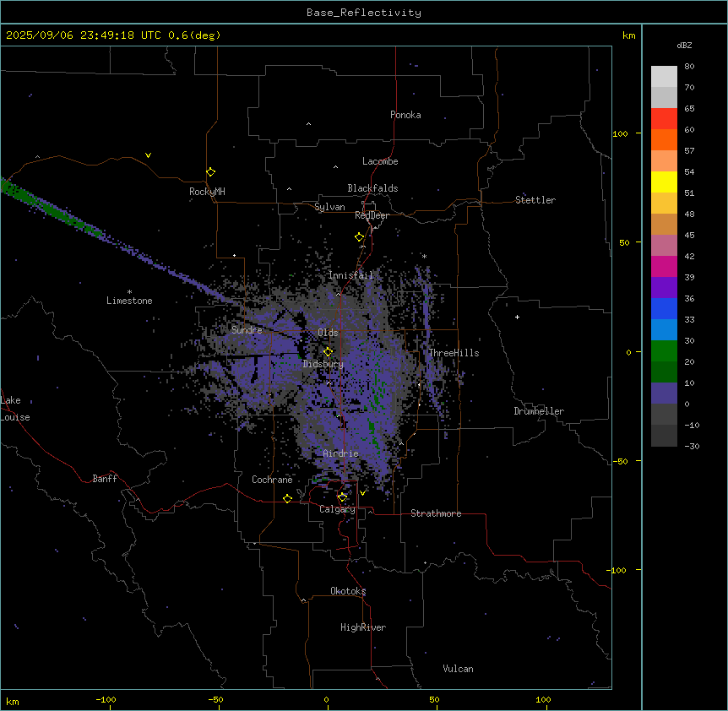Click the yellow station marker south of RedDeer
Viewport: 728px width, 711px height.
coord(359,237)
